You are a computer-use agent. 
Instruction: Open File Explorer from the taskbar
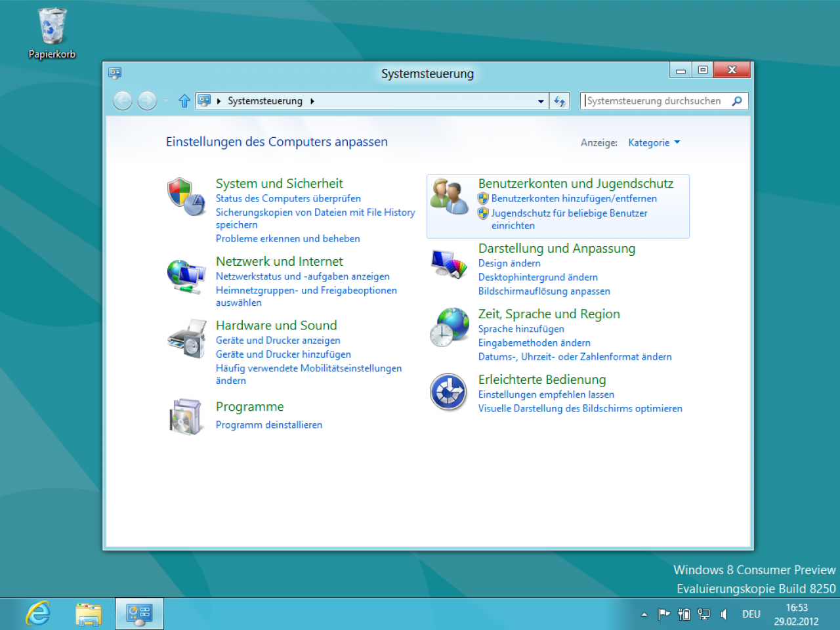[89, 614]
